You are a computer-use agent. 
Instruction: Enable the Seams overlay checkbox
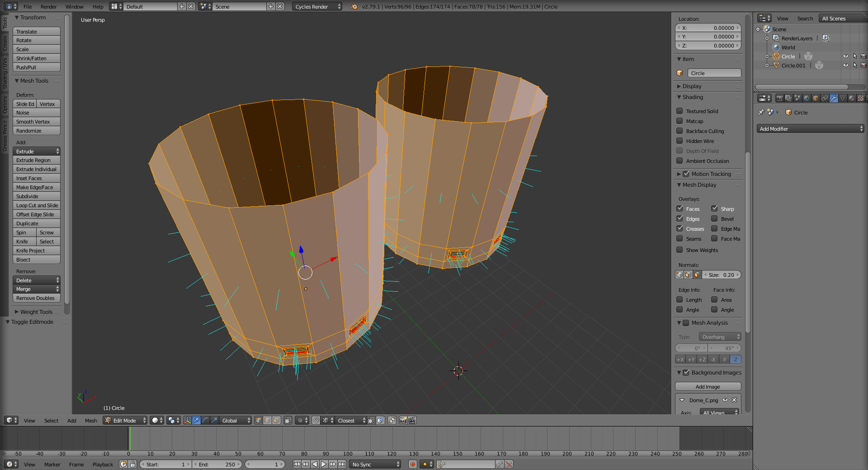(679, 238)
